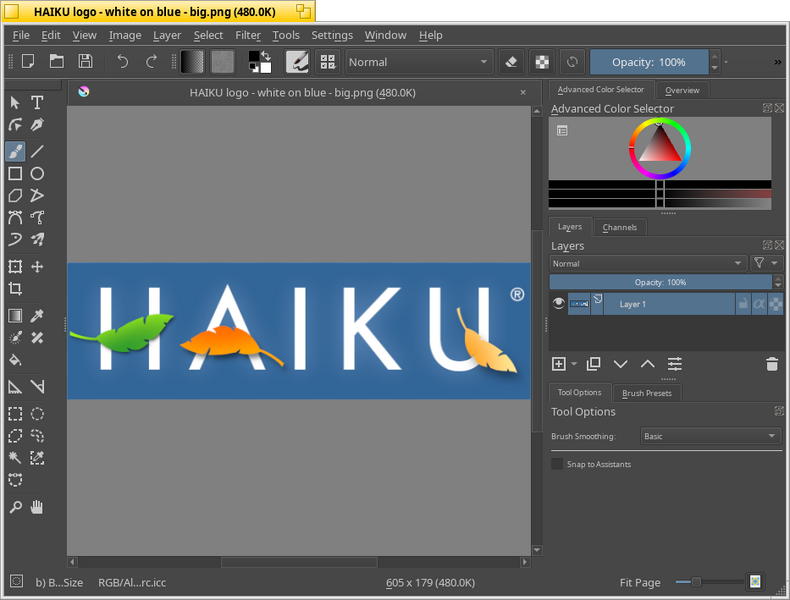Switch to the Channels tab

click(x=620, y=227)
